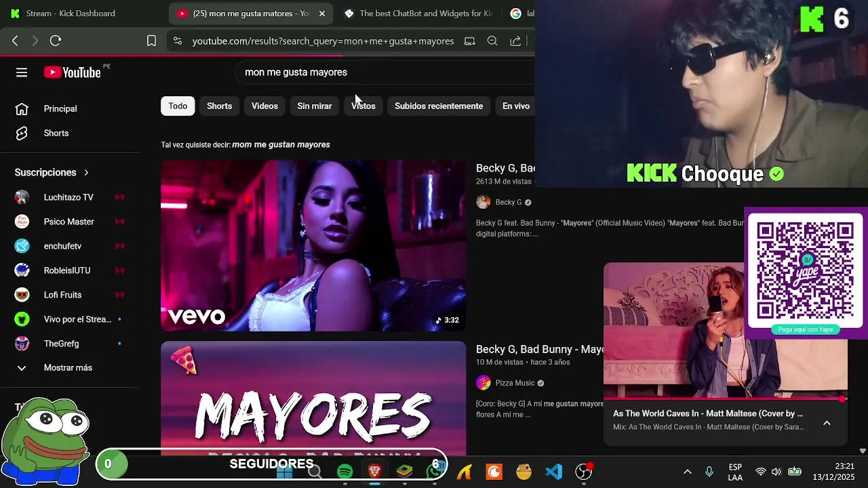Open enchufetv subscription

click(x=70, y=246)
